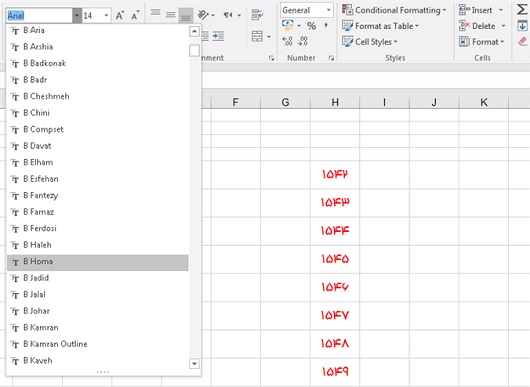
Task: Click font name box showing Arial
Action: [x=39, y=16]
